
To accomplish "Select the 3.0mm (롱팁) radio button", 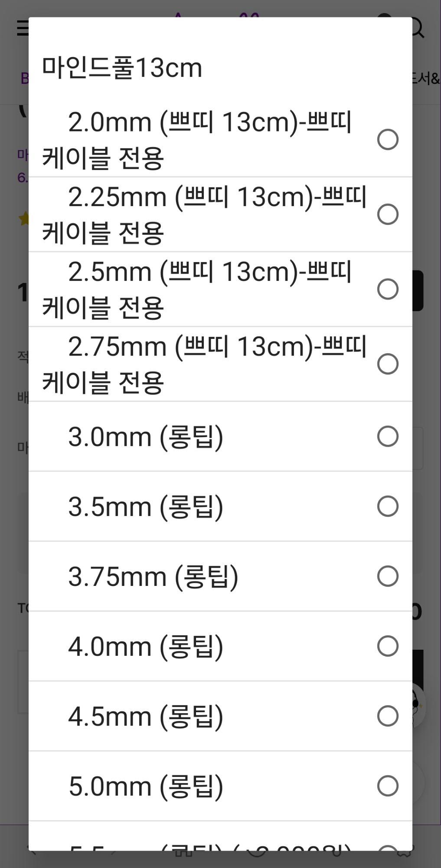I will tap(388, 436).
